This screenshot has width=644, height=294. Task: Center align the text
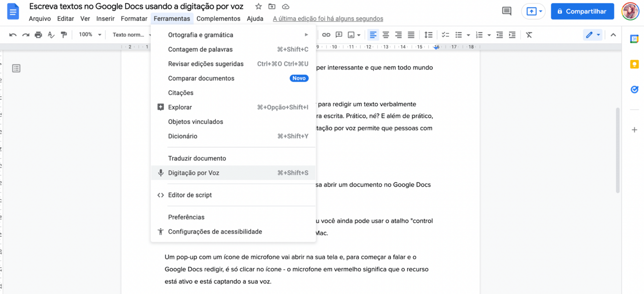click(x=386, y=35)
